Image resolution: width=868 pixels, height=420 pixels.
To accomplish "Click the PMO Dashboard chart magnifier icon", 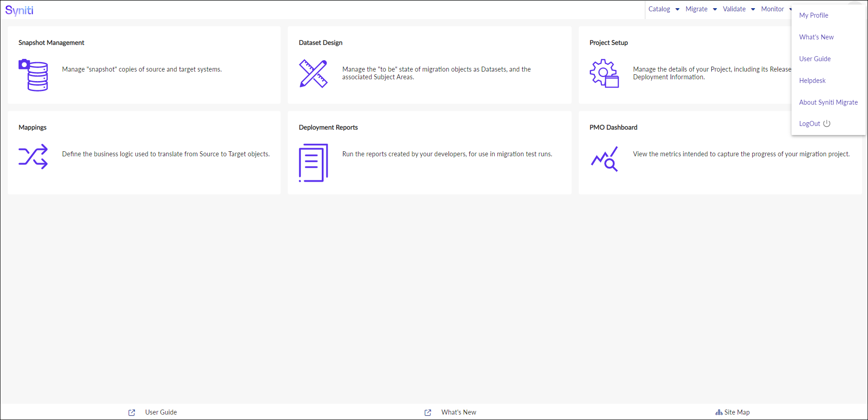I will [604, 159].
